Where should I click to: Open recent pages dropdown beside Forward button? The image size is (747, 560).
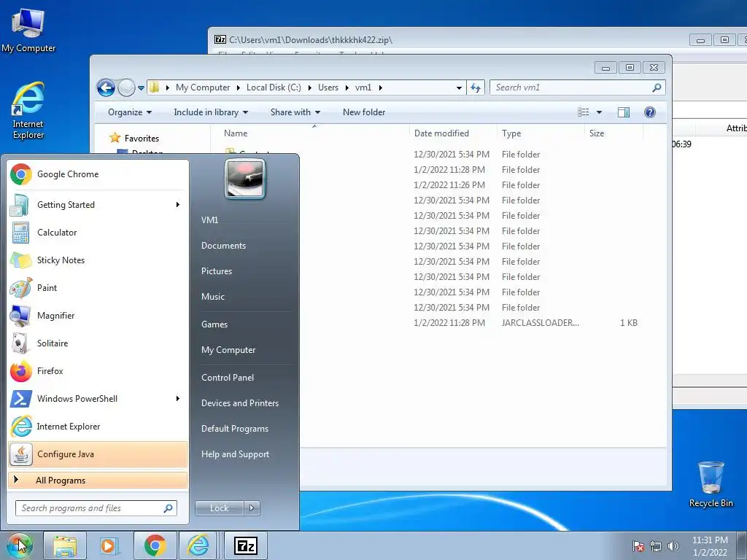pyautogui.click(x=141, y=87)
